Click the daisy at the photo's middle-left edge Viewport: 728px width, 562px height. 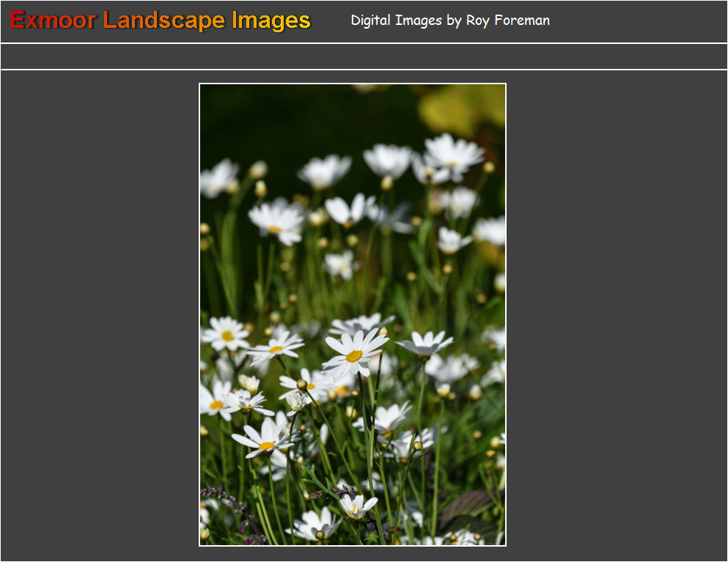(226, 334)
